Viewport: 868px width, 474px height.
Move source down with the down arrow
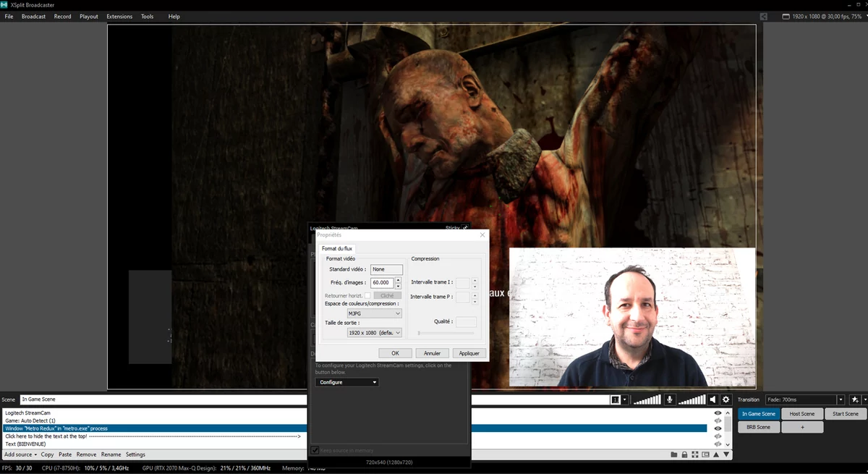[x=727, y=454]
